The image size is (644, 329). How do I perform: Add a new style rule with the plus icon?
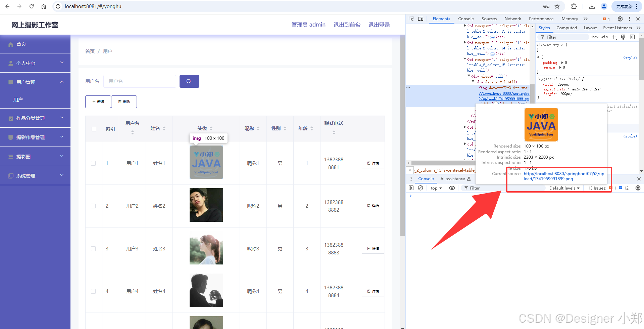(x=614, y=37)
